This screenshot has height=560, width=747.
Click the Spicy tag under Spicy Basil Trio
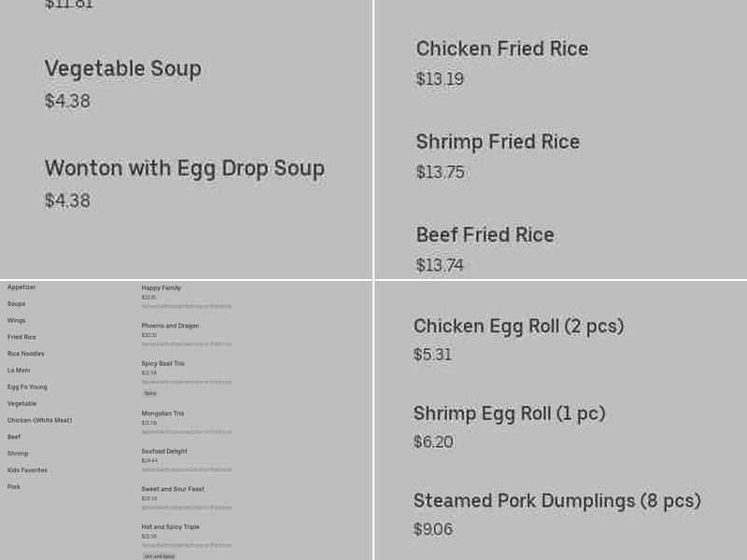click(x=150, y=393)
